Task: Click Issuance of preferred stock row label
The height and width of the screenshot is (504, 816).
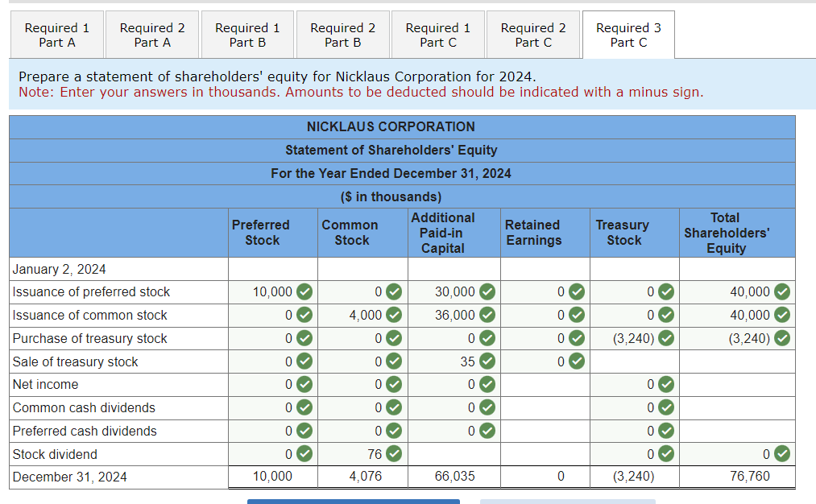Action: 91,291
